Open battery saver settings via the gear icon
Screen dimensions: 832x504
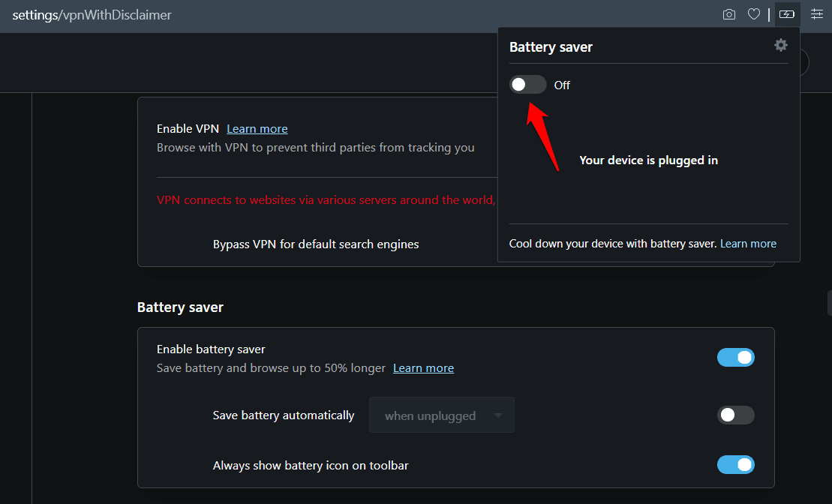click(x=780, y=45)
